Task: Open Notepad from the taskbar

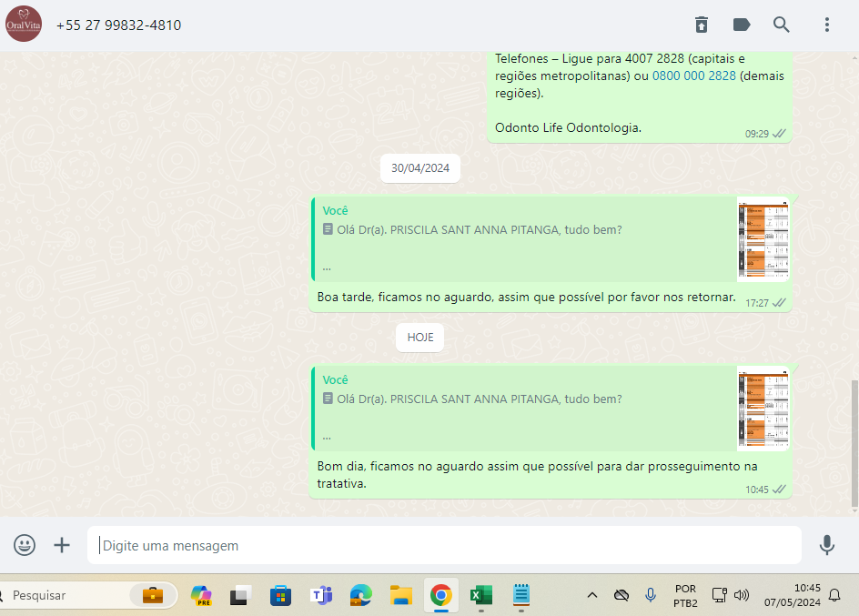Action: (x=521, y=595)
